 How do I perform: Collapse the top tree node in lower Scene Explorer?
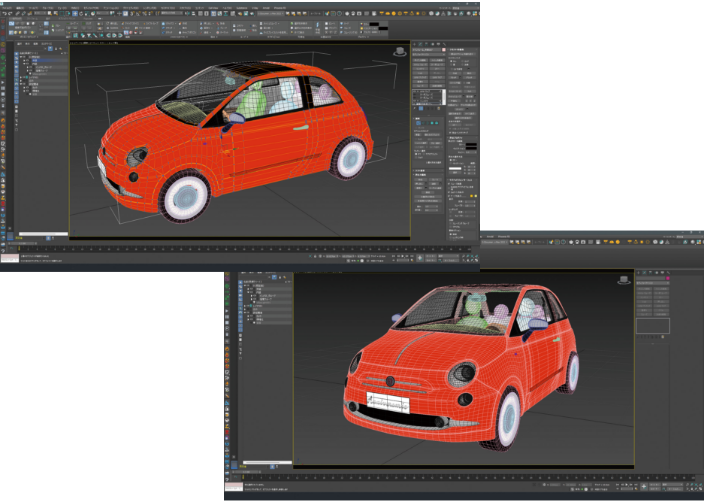(243, 283)
